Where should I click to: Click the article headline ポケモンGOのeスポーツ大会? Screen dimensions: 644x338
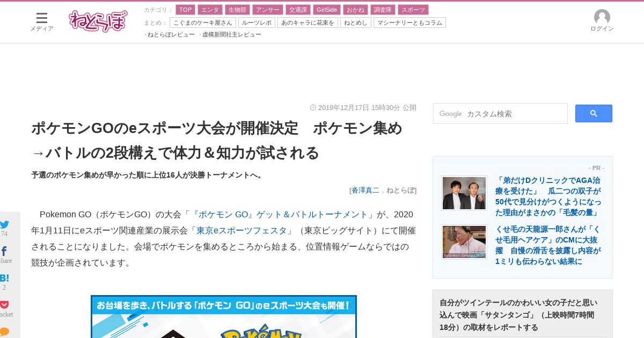217,141
